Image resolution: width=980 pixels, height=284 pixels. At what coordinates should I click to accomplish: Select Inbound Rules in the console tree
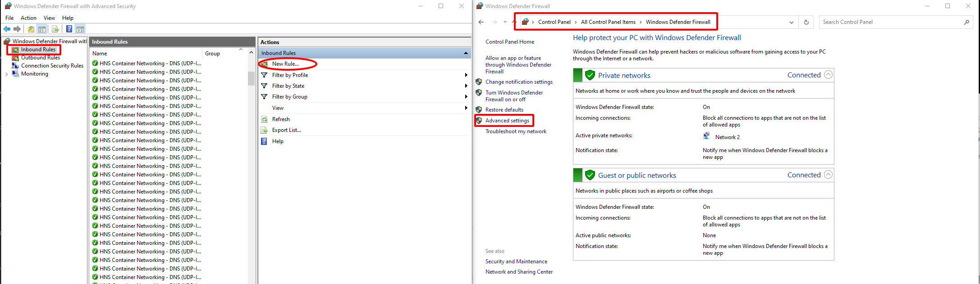[38, 50]
